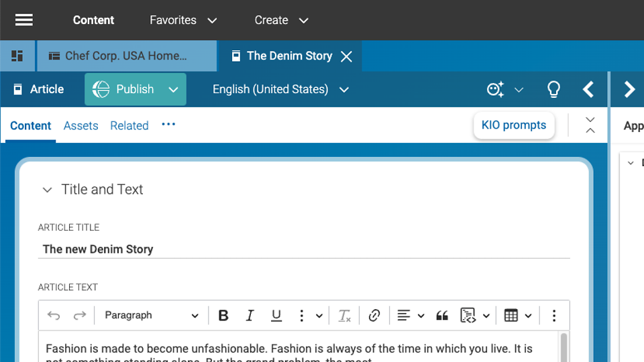This screenshot has width=644, height=362.
Task: Switch to Chef Corp. USA Home tab
Action: point(127,56)
